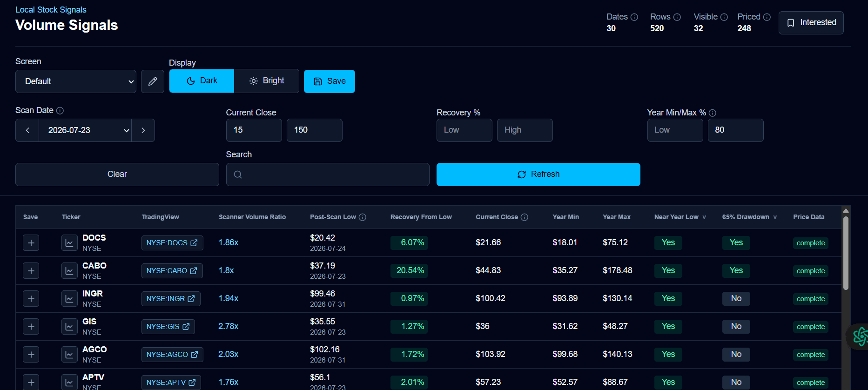This screenshot has width=868, height=390.
Task: Click Year Min column header
Action: point(565,217)
